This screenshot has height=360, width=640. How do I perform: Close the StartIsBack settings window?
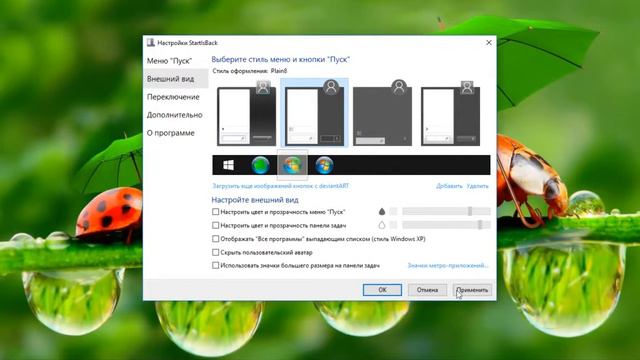[489, 42]
